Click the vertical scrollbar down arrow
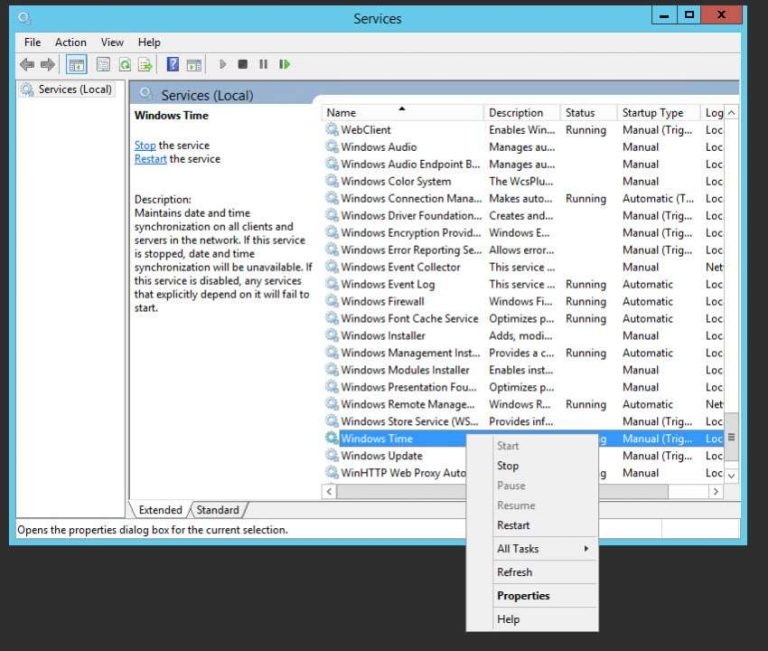 pyautogui.click(x=731, y=475)
